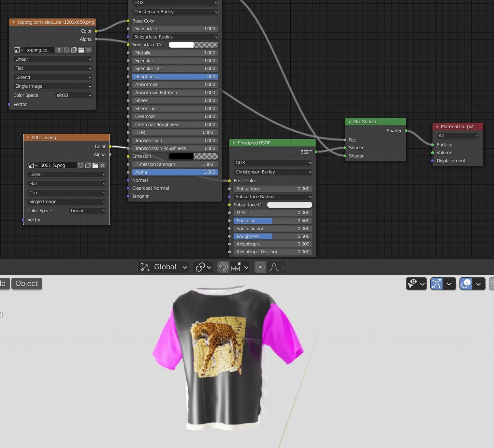Viewport: 494px width, 448px height.
Task: Click new image copy icon on 0001_S.png node
Action: pos(88,165)
